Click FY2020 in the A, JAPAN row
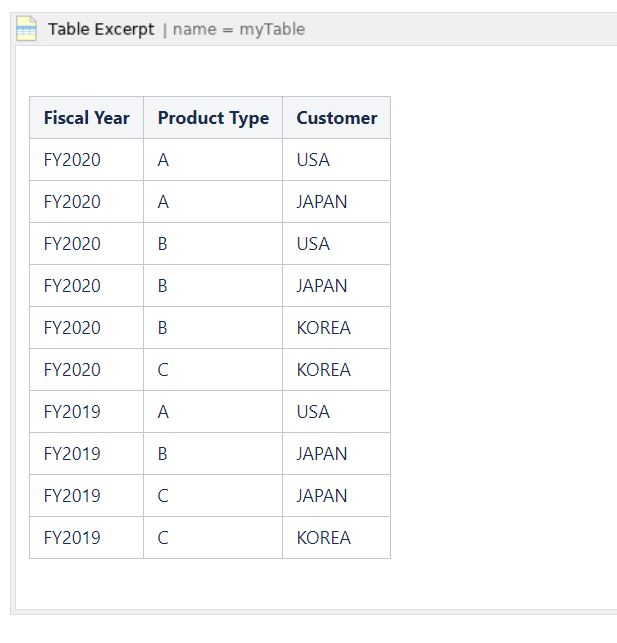This screenshot has width=617, height=643. pos(72,202)
